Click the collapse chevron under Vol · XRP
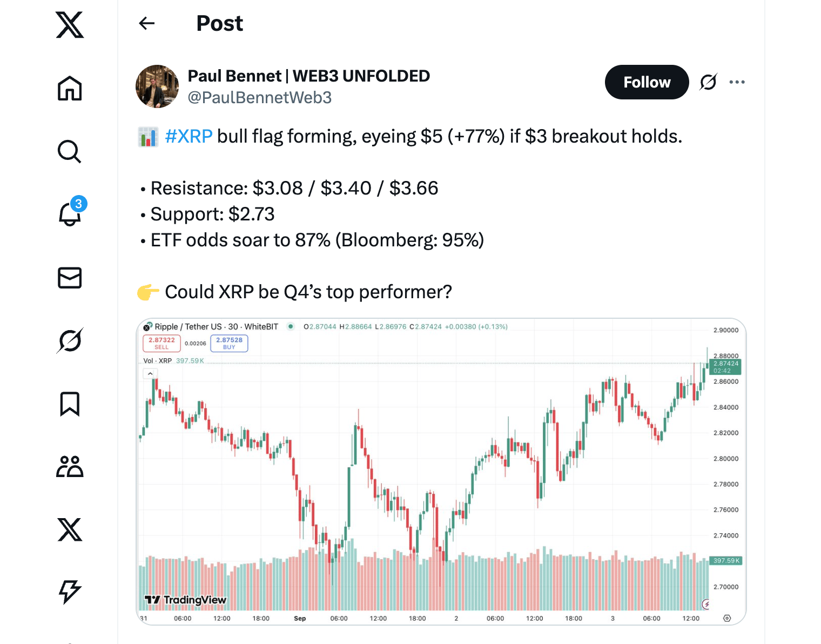 (150, 373)
